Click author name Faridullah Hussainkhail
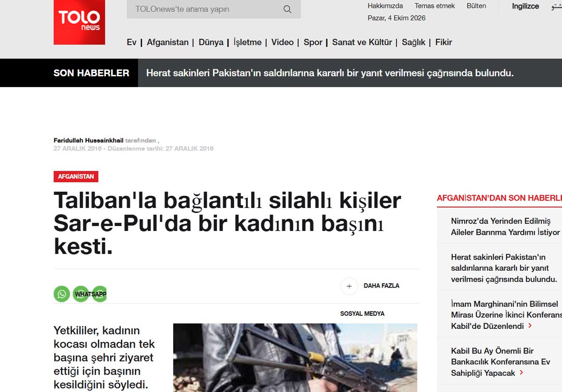 pos(89,141)
